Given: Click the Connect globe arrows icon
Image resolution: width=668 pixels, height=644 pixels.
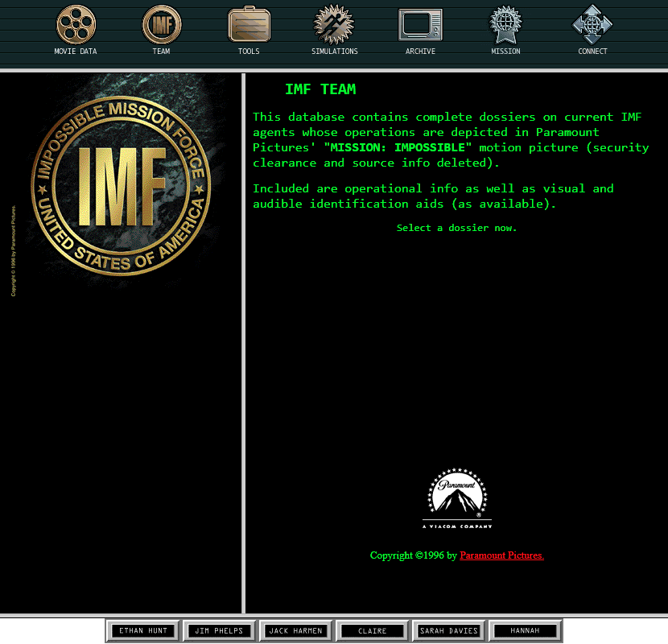Looking at the screenshot, I should 592,25.
